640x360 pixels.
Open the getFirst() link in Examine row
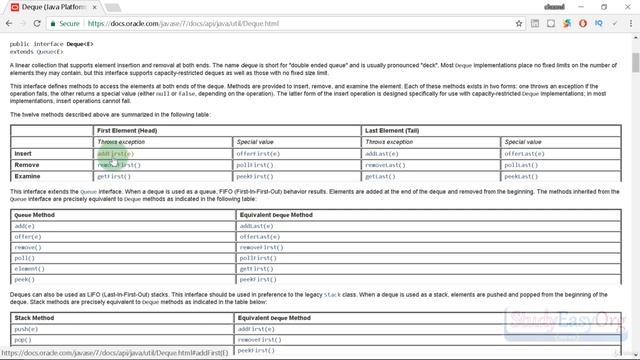pyautogui.click(x=113, y=177)
